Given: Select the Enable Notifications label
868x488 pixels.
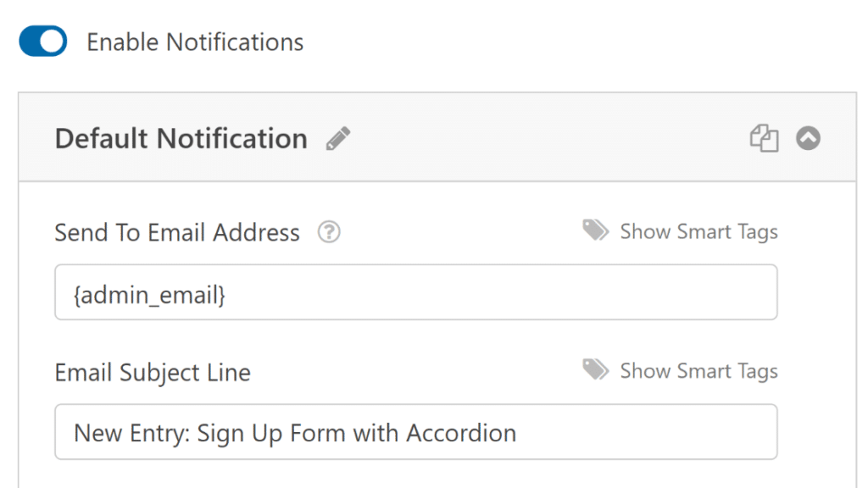Looking at the screenshot, I should pos(194,41).
